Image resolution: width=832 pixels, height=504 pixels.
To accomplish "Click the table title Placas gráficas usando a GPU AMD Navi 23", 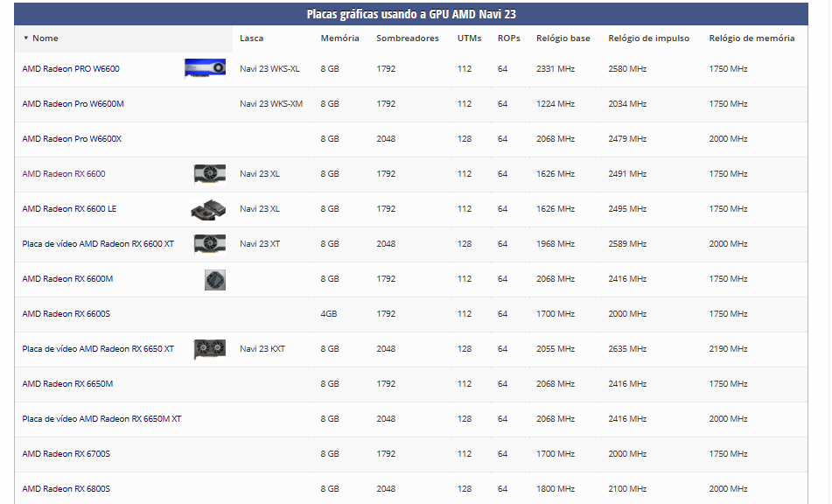I will click(x=411, y=14).
